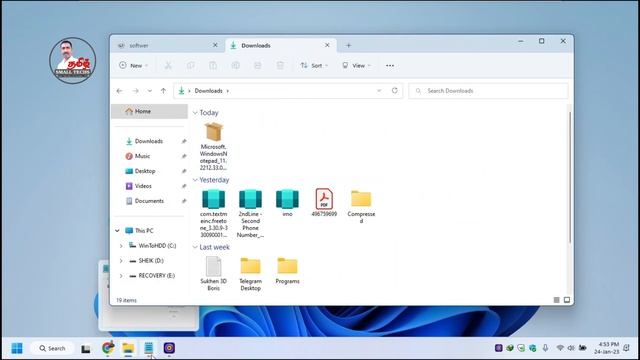Click the taskbar Search box
This screenshot has height=360, width=640.
[x=53, y=348]
